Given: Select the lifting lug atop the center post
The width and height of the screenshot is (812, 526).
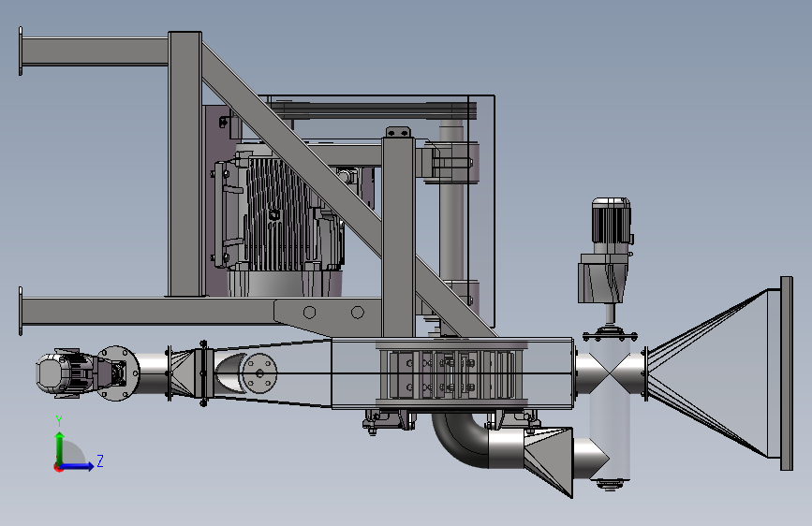Looking at the screenshot, I should tap(398, 133).
